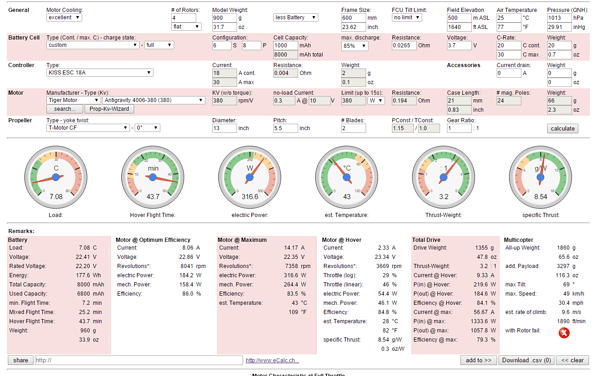The image size is (600, 376).
Task: Click the specific Thrust gauge
Action: 540,177
